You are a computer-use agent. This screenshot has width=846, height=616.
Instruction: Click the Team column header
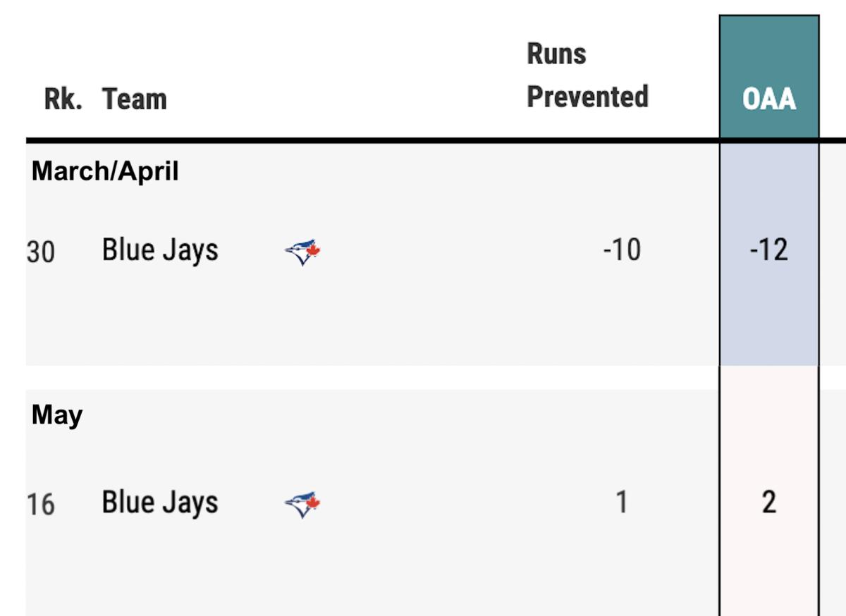tap(135, 99)
